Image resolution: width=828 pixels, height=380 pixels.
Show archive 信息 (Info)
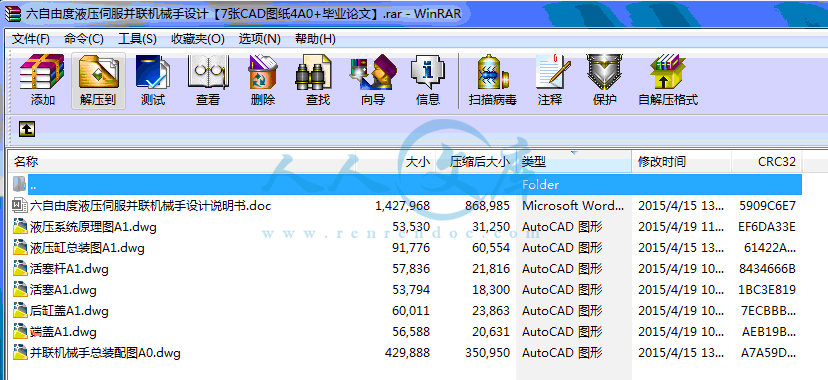[x=428, y=80]
